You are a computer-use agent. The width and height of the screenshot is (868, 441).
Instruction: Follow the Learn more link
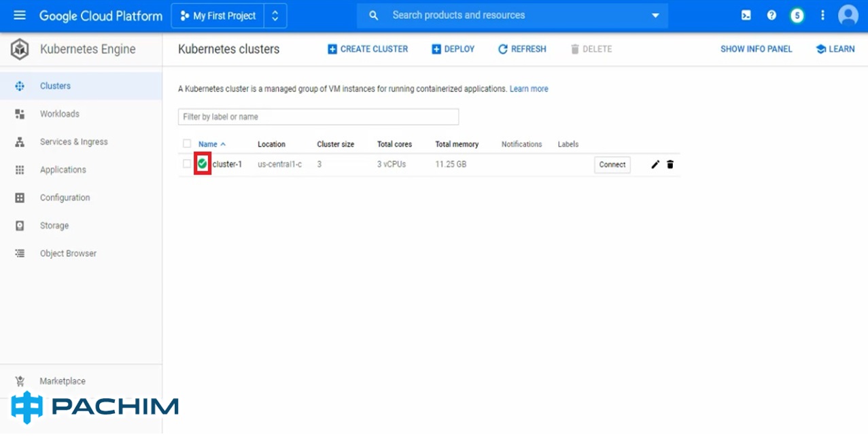(x=529, y=89)
